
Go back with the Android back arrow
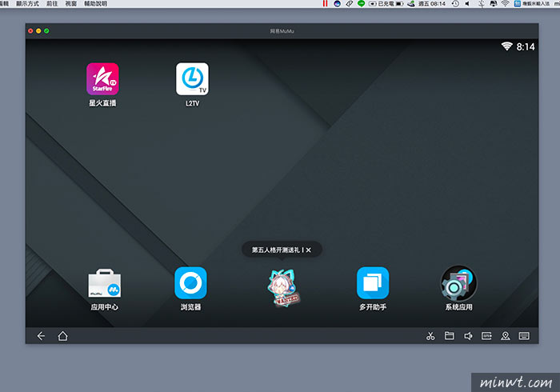[41, 336]
